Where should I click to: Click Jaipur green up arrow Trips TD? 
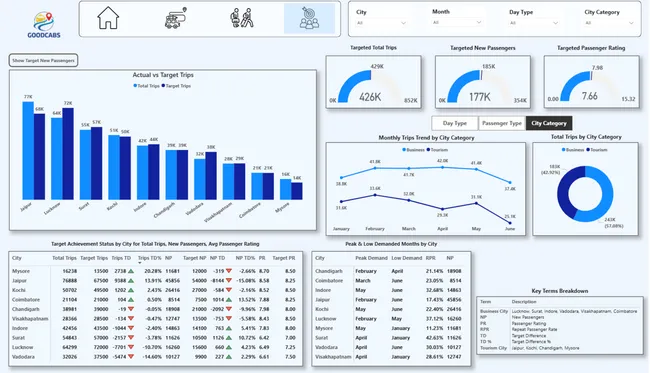131,281
